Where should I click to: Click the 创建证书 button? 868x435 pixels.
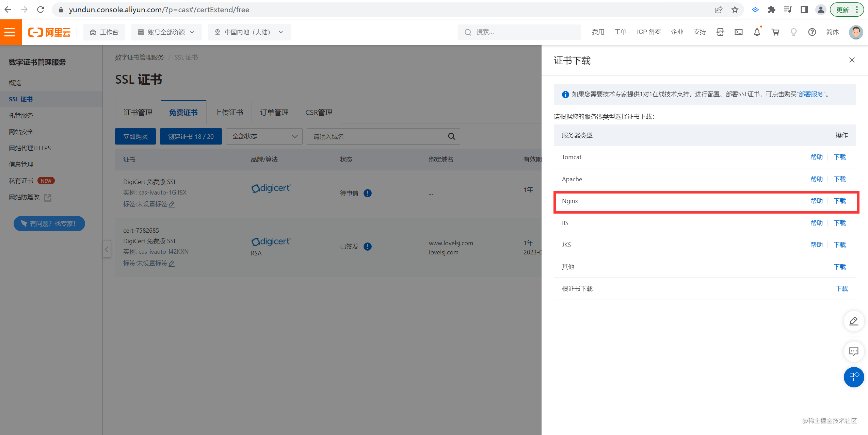191,136
